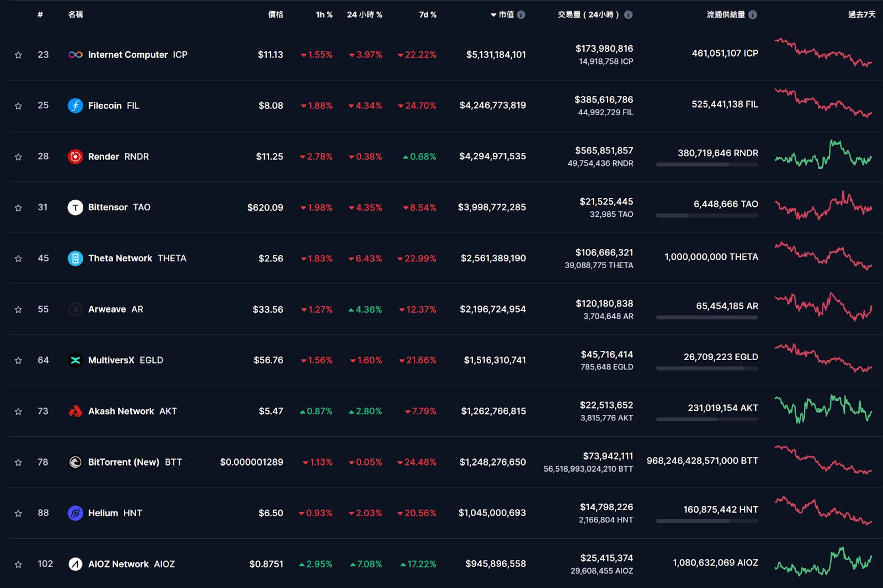
Task: Mark BitTorrent (New) star as favorite
Action: (18, 462)
